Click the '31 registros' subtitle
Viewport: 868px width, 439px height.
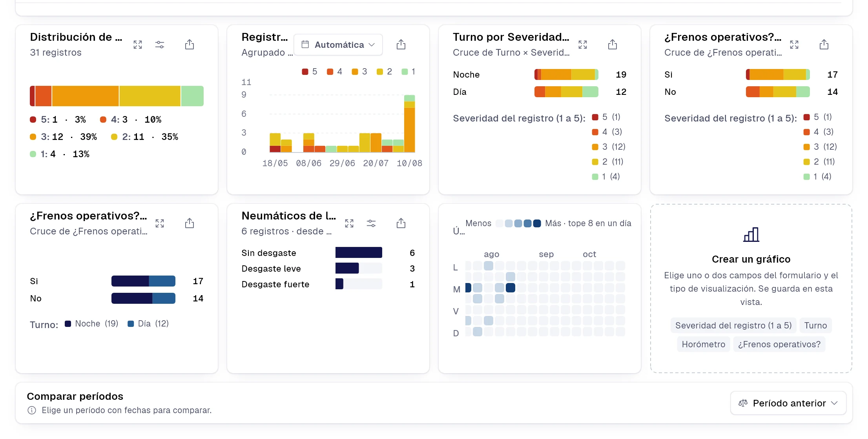(56, 53)
